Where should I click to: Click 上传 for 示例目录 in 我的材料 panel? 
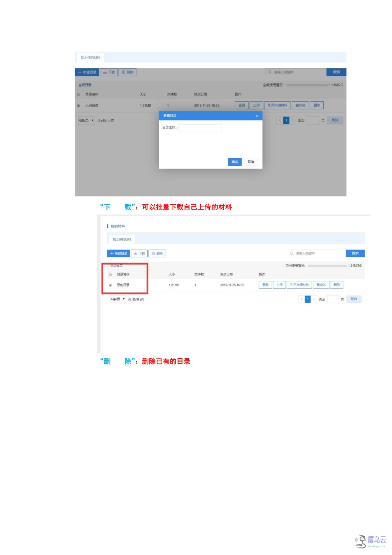coord(279,285)
